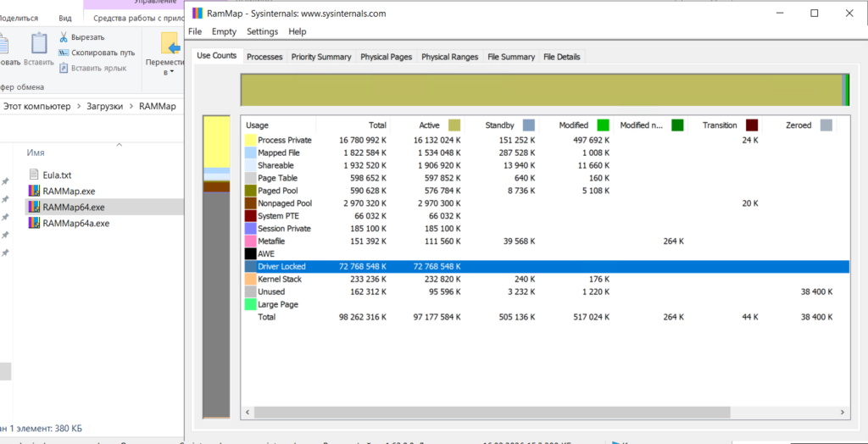Open the Settings menu in RamMap
Viewport: 868px width, 444px height.
click(262, 31)
